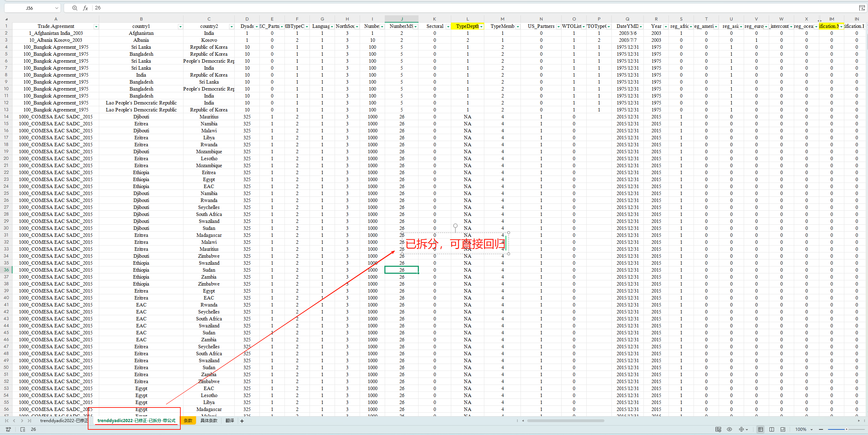
Task: Switch to page layout split view icon
Action: [772, 429]
